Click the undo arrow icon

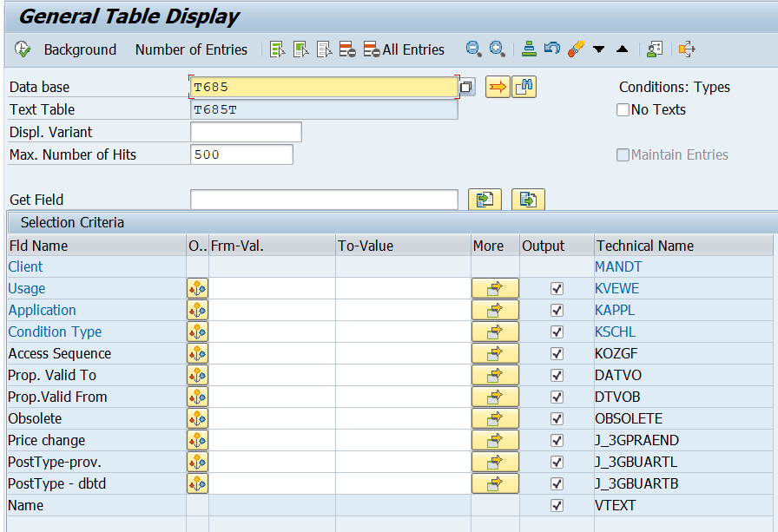[x=551, y=49]
